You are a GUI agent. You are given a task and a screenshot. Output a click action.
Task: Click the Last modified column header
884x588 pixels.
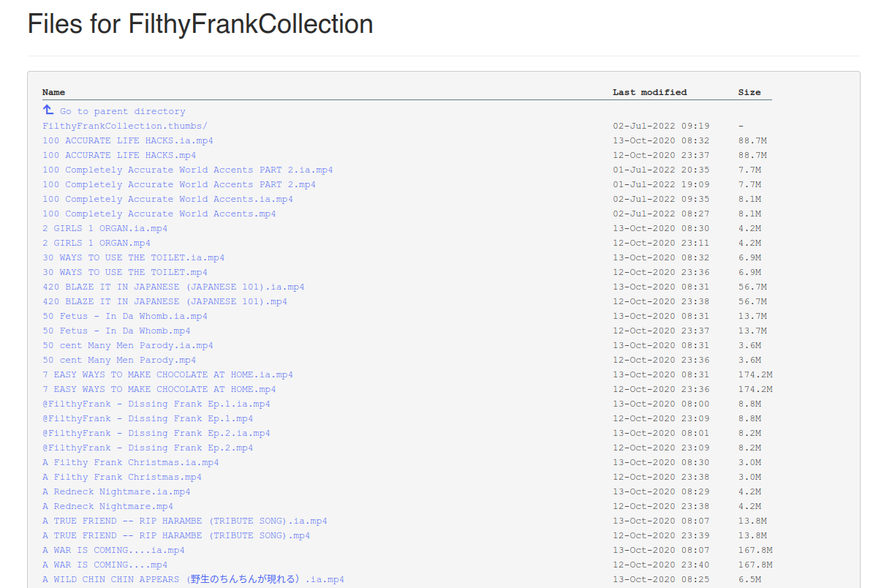pos(649,92)
